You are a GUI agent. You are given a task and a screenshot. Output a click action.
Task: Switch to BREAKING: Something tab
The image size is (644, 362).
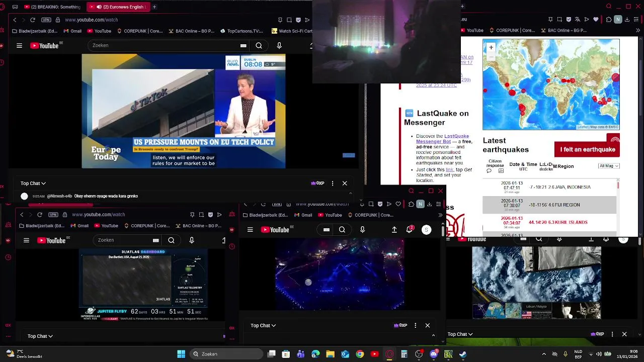coord(52,7)
